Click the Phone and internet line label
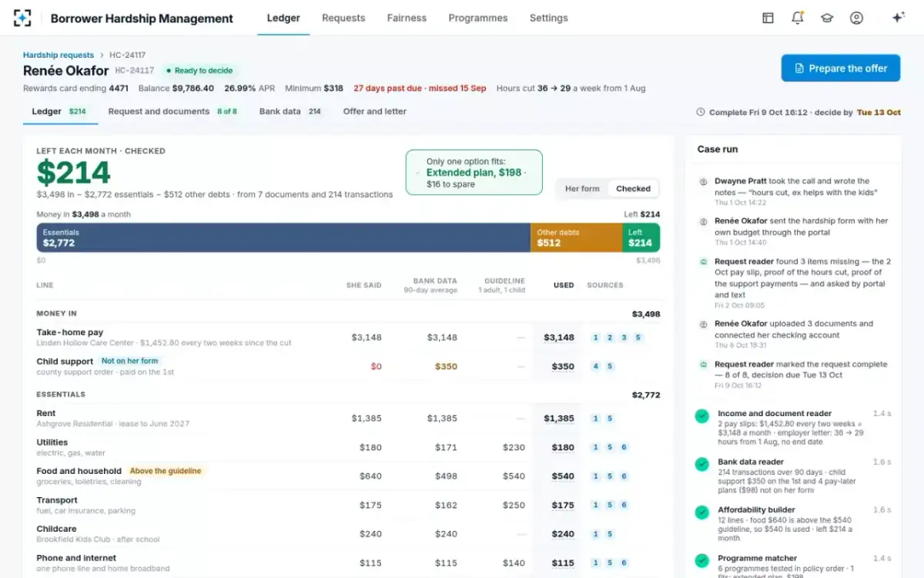 (76, 558)
